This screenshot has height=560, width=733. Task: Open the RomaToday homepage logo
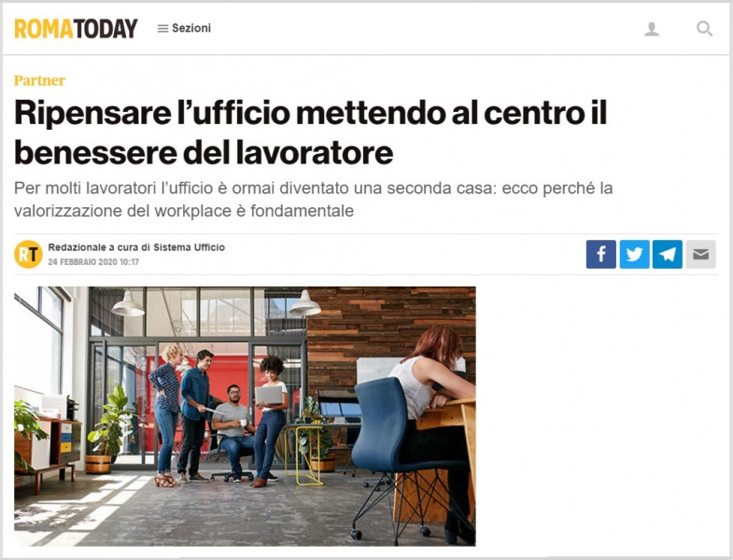tap(76, 29)
